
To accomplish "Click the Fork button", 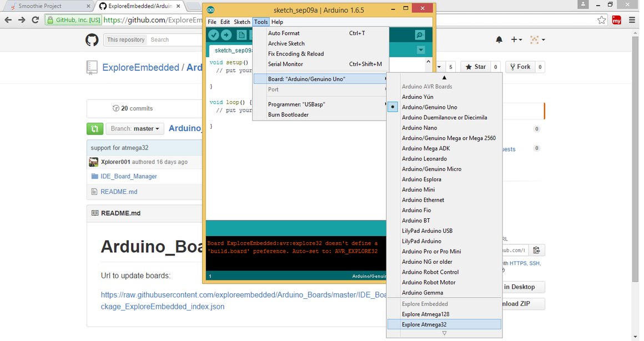I will [x=520, y=67].
